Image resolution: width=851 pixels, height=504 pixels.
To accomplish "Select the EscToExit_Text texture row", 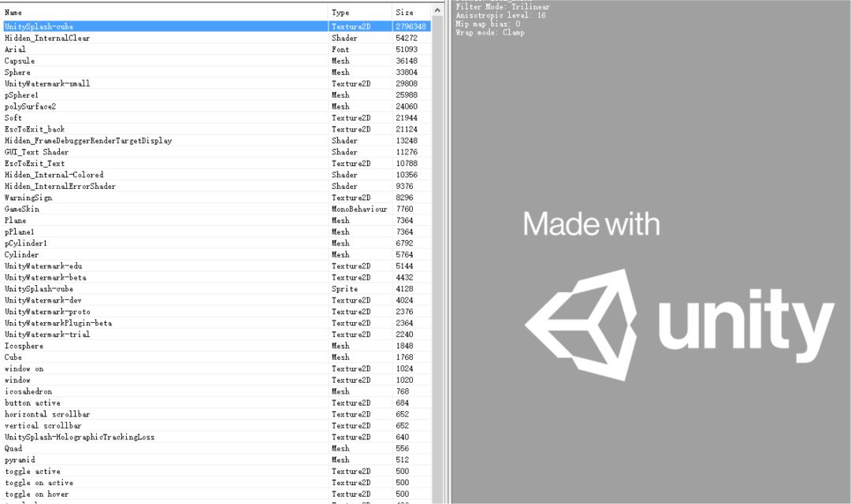I will tap(217, 163).
